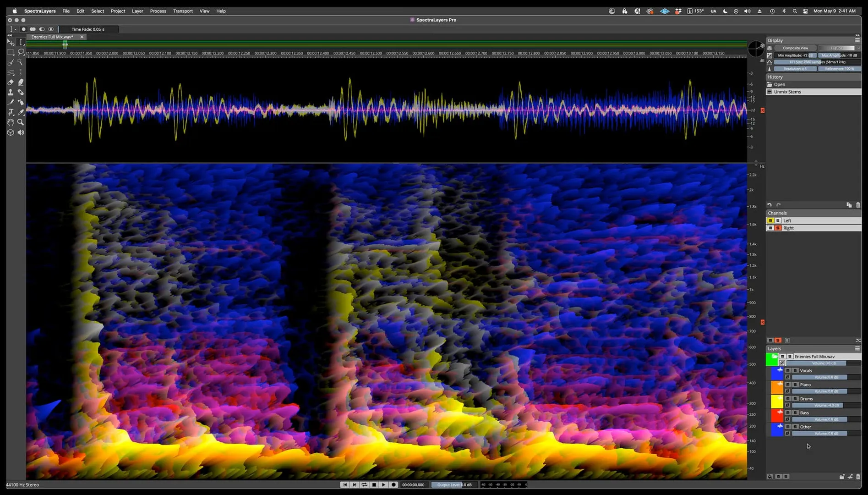Select the Time Selection (I-beam) tool
The width and height of the screenshot is (868, 495).
point(21,42)
